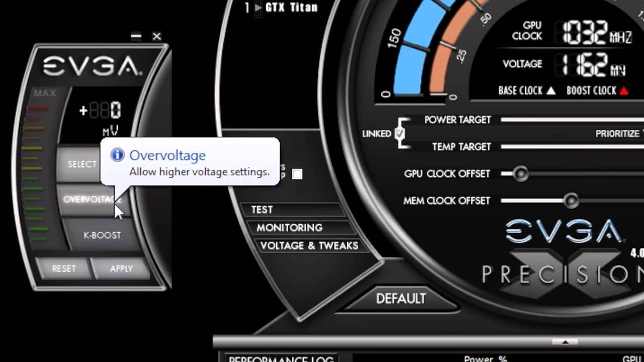Toggle the LINKED checkbox
644x362 pixels.
(399, 134)
